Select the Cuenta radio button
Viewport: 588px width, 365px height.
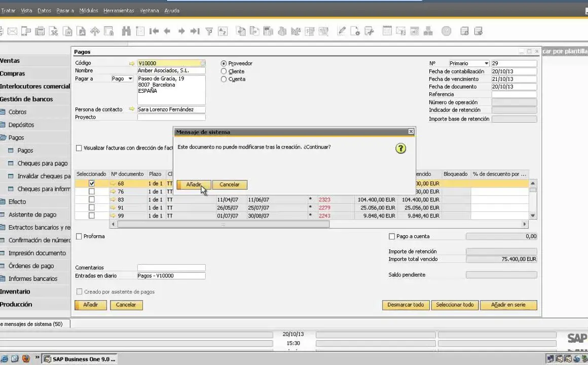[224, 79]
